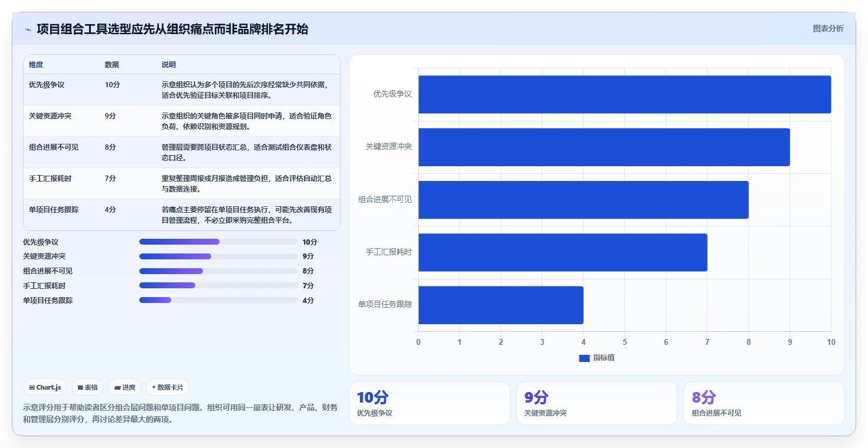Screen dimensions: 868x448
Task: Click the 单项目任务跟踪 bar in the chart
Action: (501, 305)
